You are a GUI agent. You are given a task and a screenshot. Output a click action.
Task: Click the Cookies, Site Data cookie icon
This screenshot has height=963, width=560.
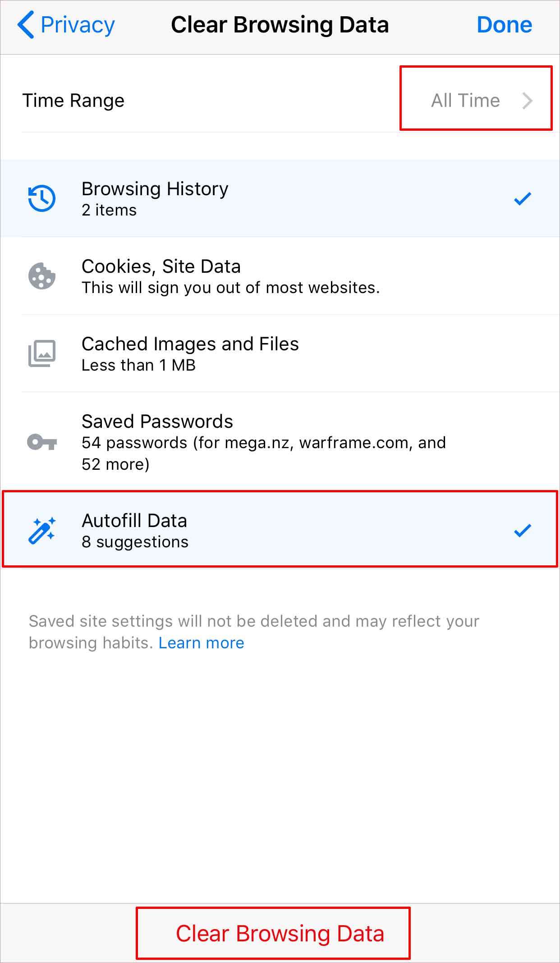[41, 275]
